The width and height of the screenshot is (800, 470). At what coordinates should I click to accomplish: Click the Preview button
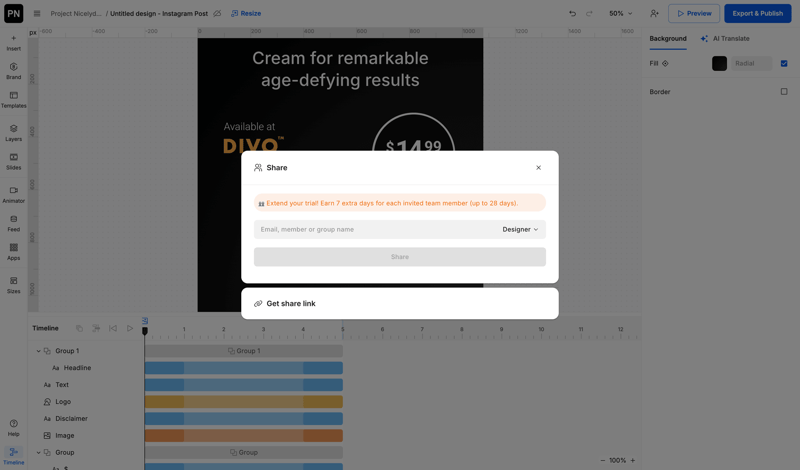[x=694, y=13]
